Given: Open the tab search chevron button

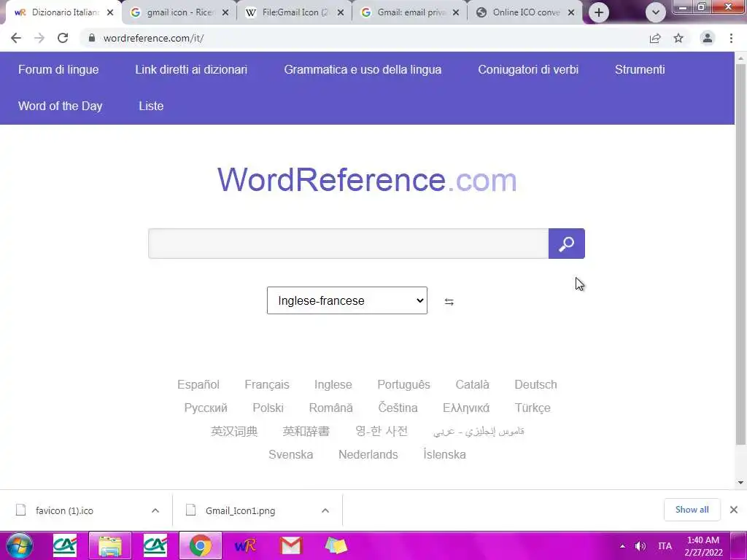Looking at the screenshot, I should [656, 12].
